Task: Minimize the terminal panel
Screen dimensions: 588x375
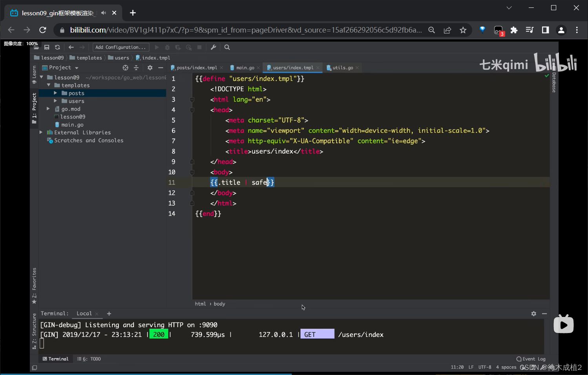Action: click(544, 314)
